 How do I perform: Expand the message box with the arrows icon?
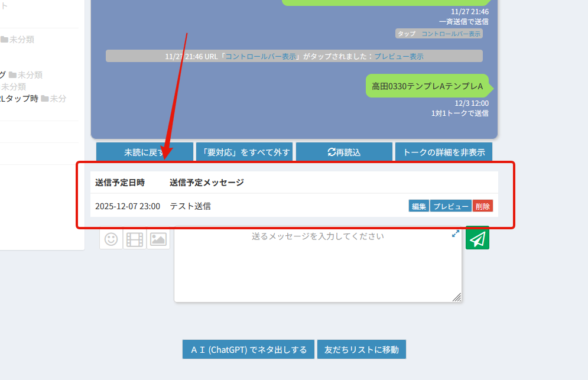tap(456, 234)
